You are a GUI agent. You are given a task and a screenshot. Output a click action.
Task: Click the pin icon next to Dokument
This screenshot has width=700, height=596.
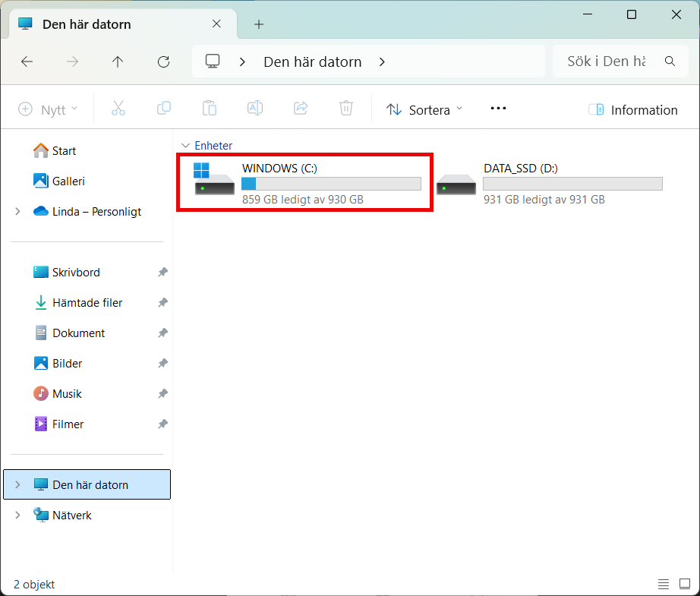point(162,333)
